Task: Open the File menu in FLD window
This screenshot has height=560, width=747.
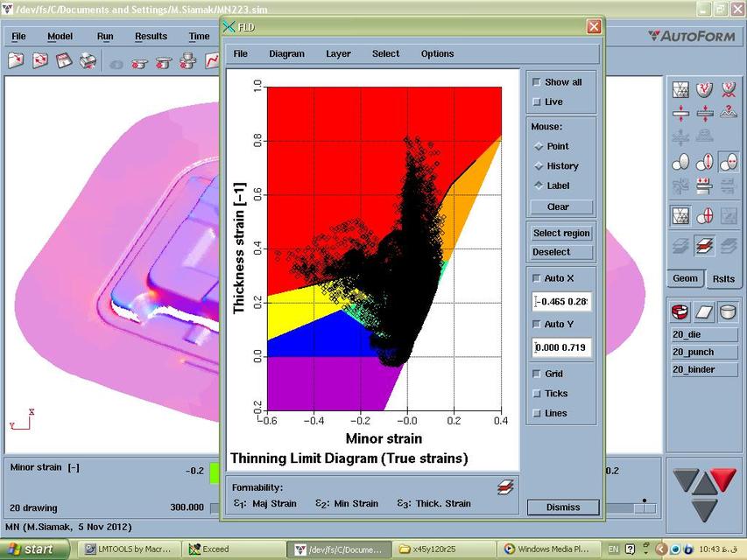Action: [241, 53]
